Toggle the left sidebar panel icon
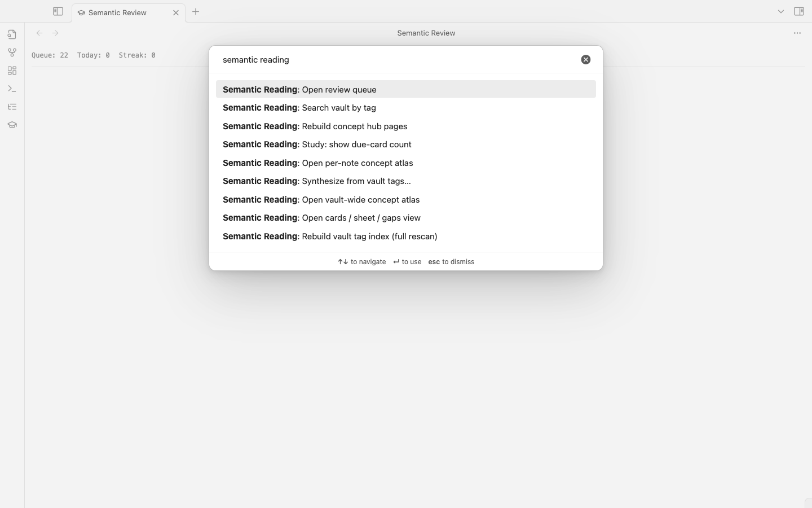Viewport: 812px width, 508px height. tap(58, 11)
